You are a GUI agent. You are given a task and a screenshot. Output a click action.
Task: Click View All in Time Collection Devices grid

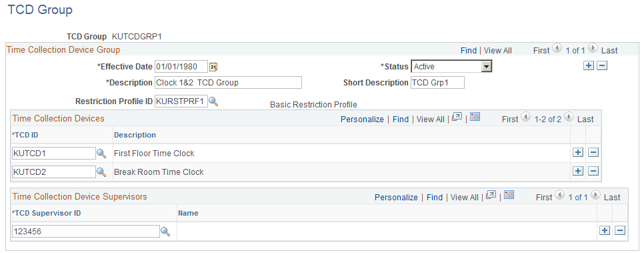[x=431, y=119]
